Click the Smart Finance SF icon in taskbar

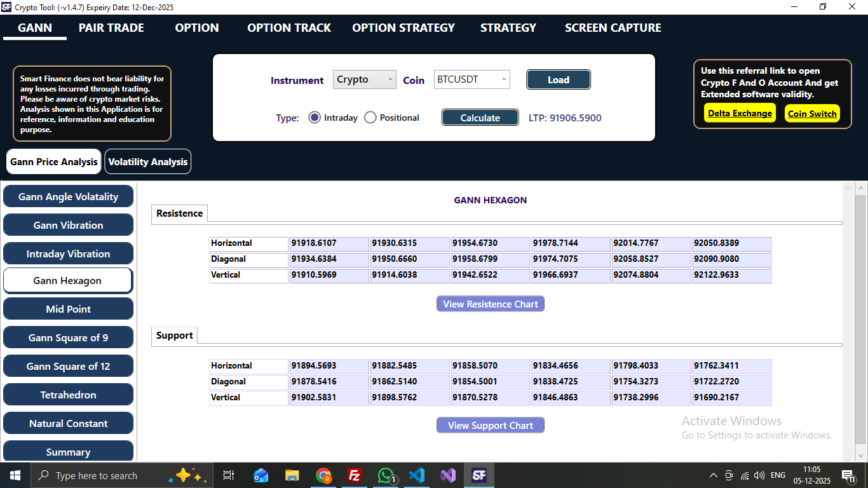click(x=479, y=475)
